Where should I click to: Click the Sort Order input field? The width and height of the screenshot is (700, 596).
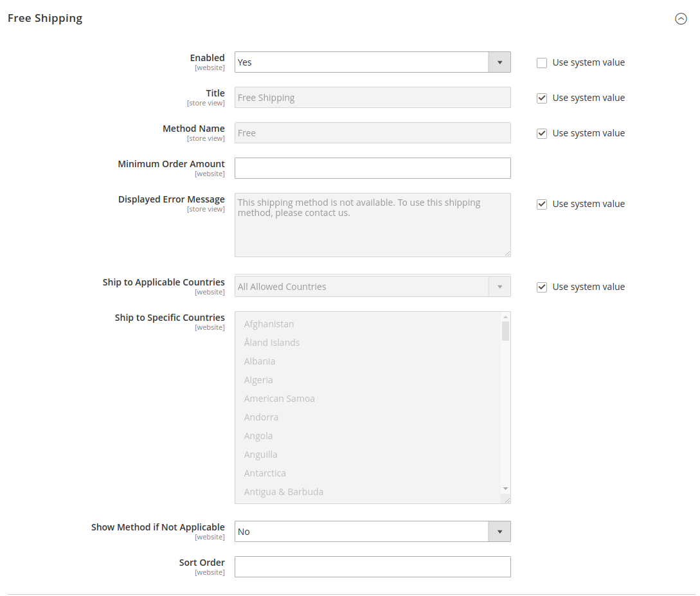pyautogui.click(x=372, y=566)
